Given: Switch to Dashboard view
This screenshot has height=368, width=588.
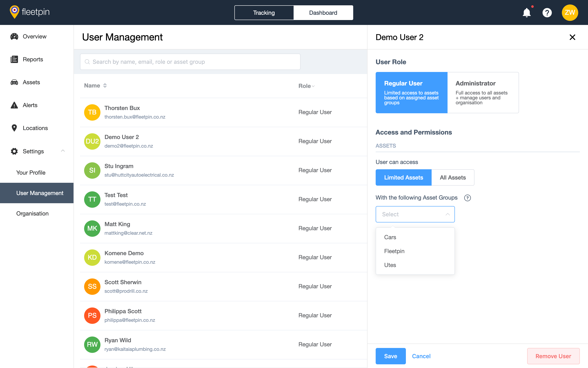Looking at the screenshot, I should [323, 13].
